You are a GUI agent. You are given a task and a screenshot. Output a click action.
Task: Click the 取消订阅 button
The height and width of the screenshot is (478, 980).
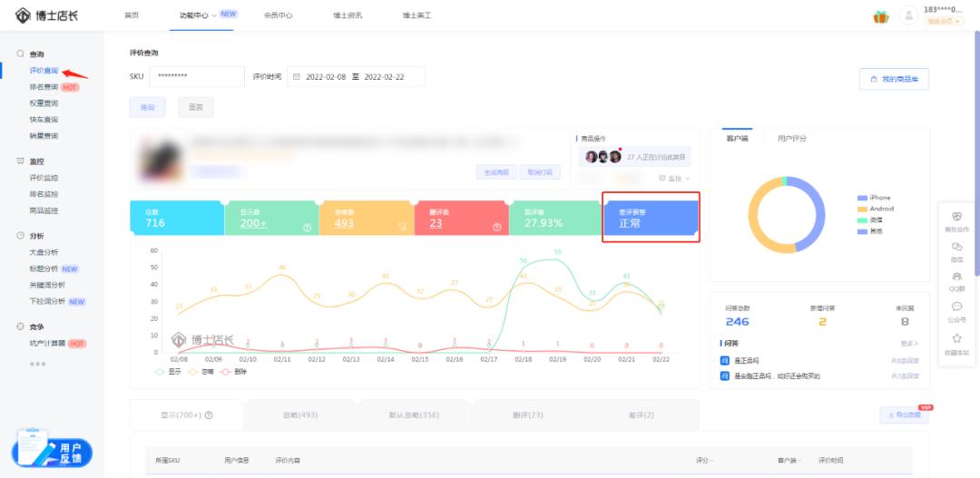(x=540, y=172)
